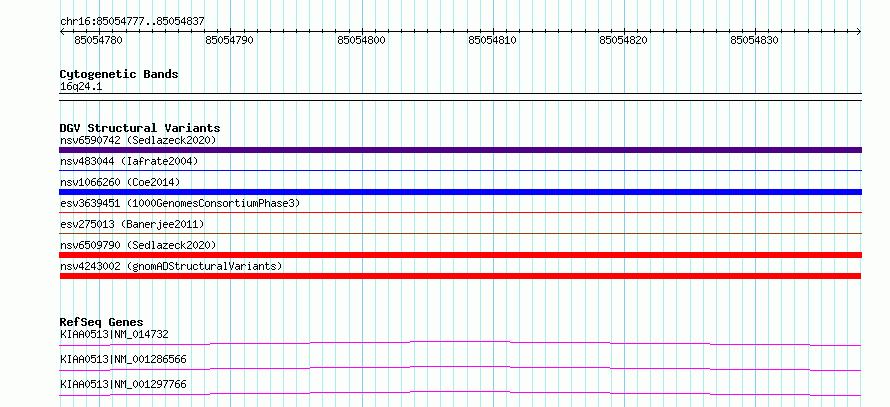Click the magenta NM_001297766 transcript line
Screen dimensions: 890x407
460,393
